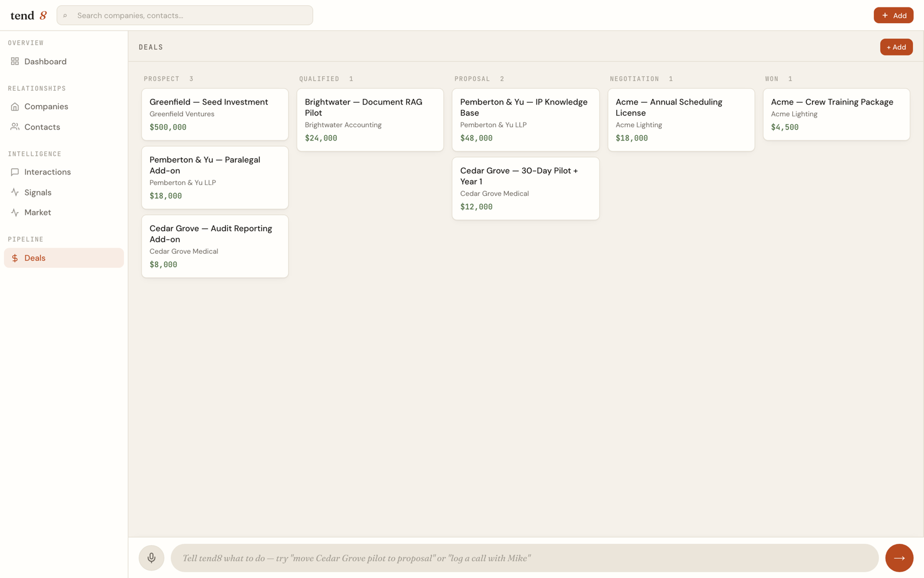Open Pemberton & Yu — Paralegal Add-on card
This screenshot has width=924, height=578.
(x=215, y=177)
